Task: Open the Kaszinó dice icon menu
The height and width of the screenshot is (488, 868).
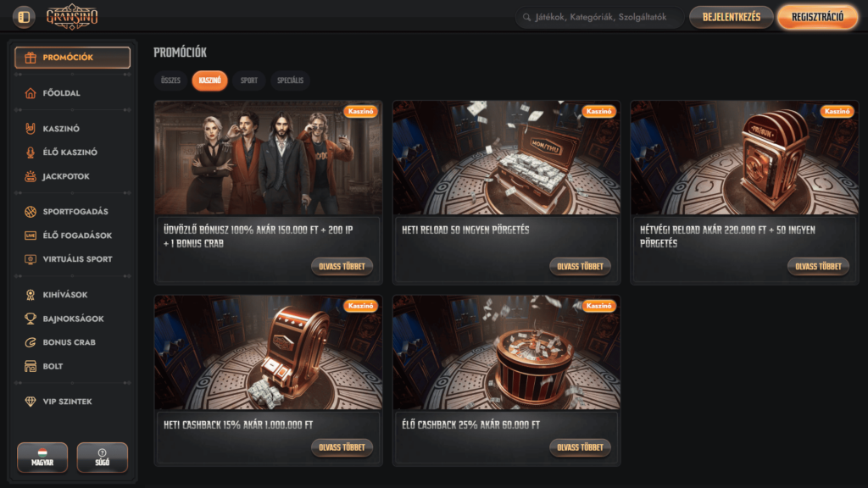Action: click(31, 129)
